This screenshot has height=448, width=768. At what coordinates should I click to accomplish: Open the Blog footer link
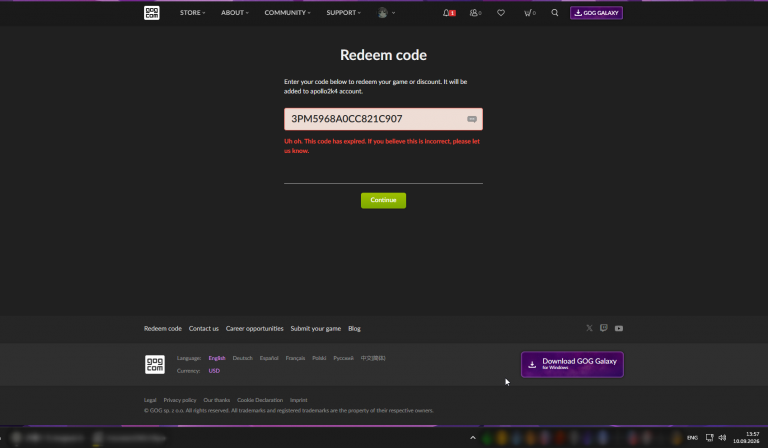(x=354, y=329)
